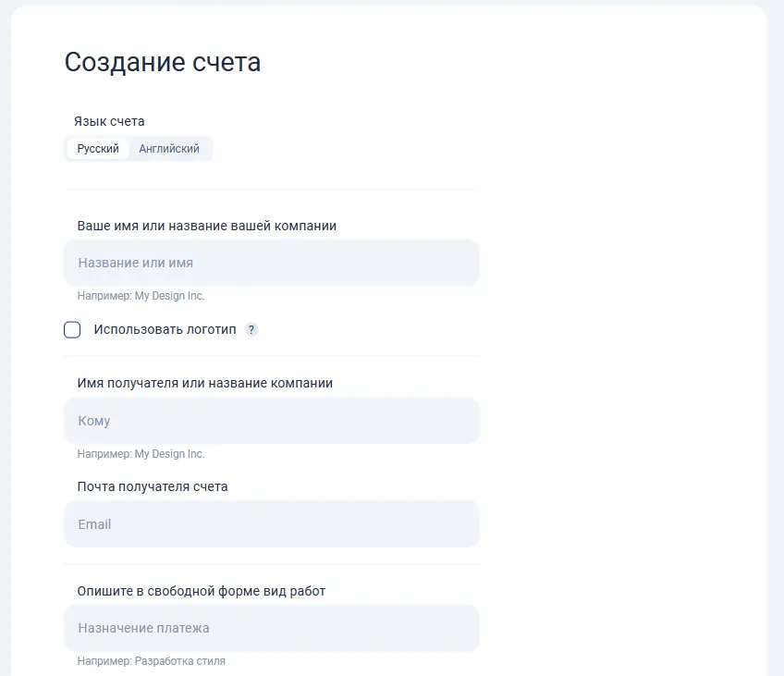
Task: Click the 'Опишите в свободной форме вид работ' label
Action: pos(201,591)
